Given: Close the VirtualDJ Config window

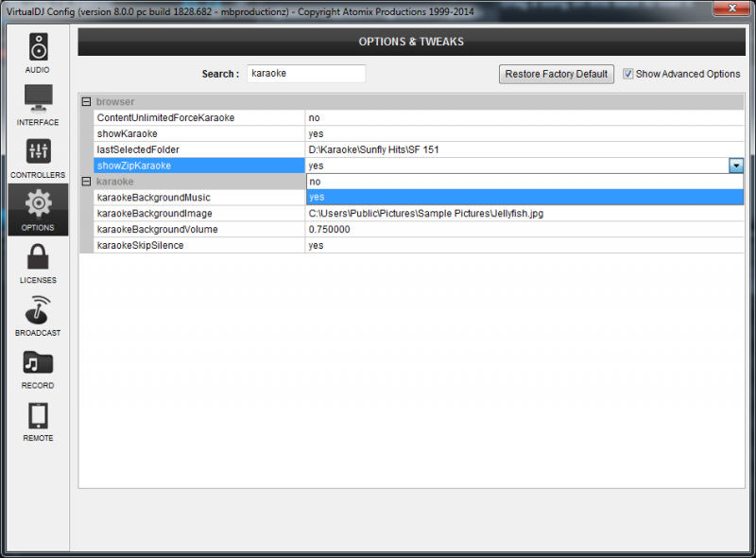Looking at the screenshot, I should pos(731,8).
